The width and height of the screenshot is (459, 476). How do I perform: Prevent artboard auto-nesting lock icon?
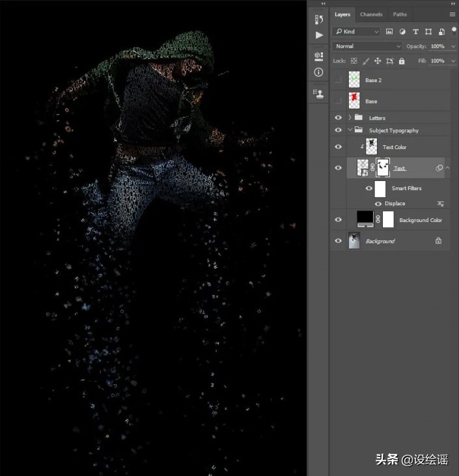coord(390,61)
